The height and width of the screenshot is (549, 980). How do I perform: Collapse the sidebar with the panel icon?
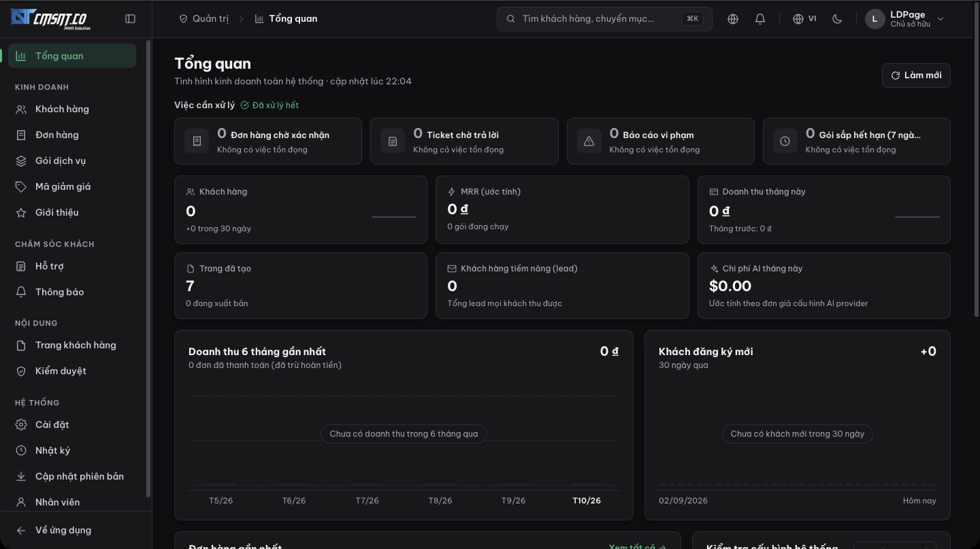click(x=131, y=19)
